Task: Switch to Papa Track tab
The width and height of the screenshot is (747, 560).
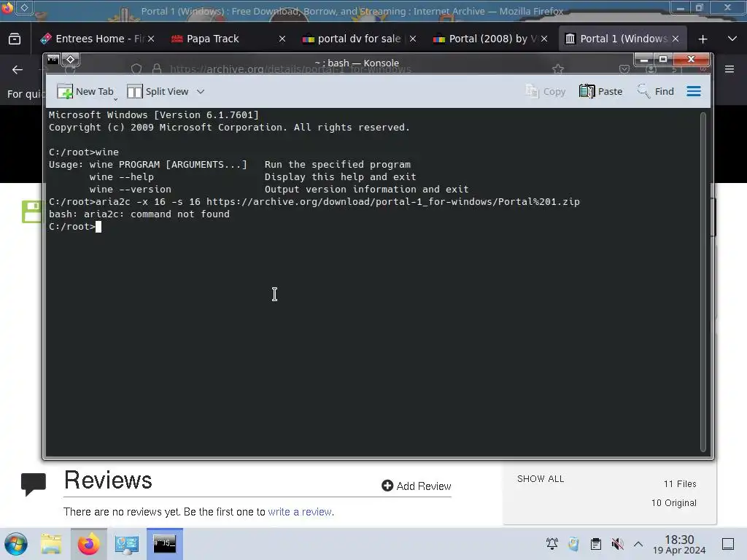Action: tap(228, 39)
